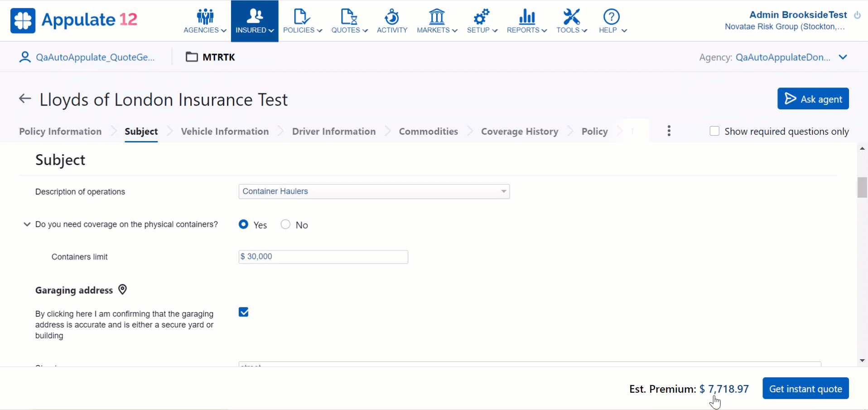Expand the Agencies menu label
The image size is (868, 410).
pos(205,30)
